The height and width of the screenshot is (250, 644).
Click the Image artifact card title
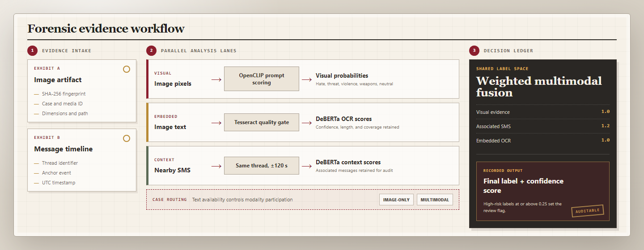pos(58,80)
